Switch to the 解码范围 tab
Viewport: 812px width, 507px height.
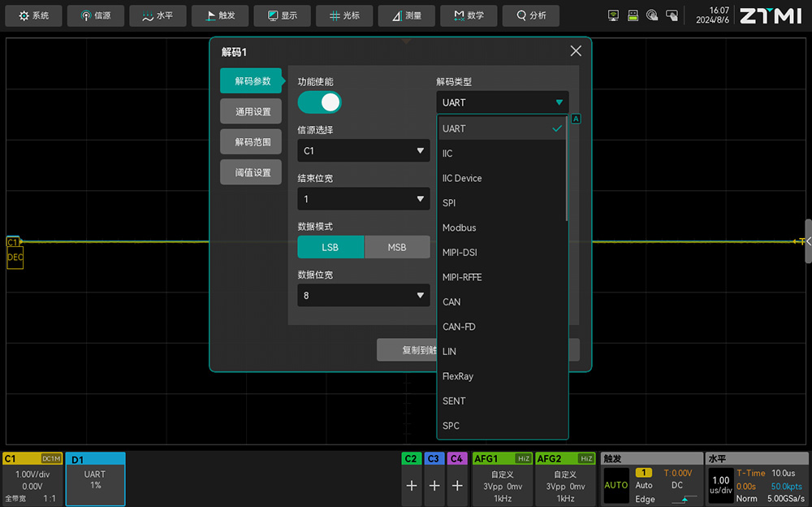pos(253,142)
